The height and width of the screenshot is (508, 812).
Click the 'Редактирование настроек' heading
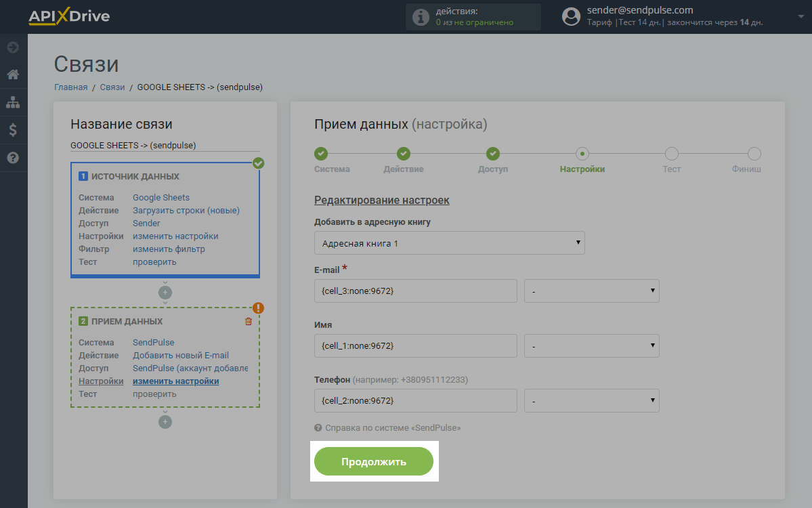[x=382, y=200]
